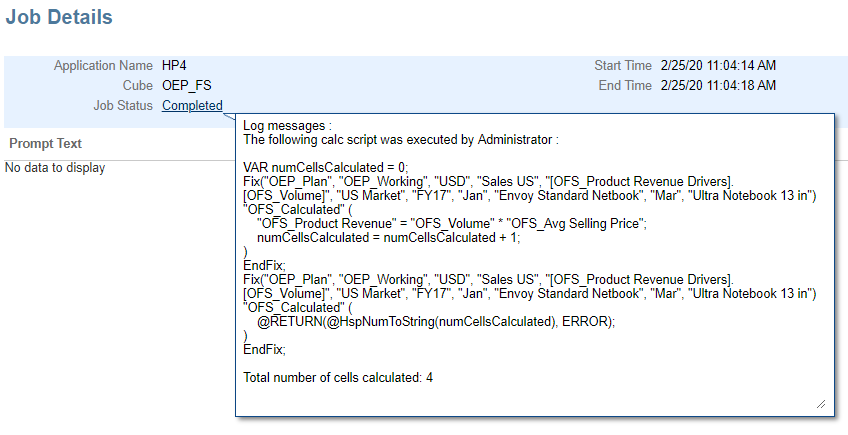This screenshot has height=435, width=848.
Task: Click the "Log messages :" line in the popup
Action: point(286,127)
